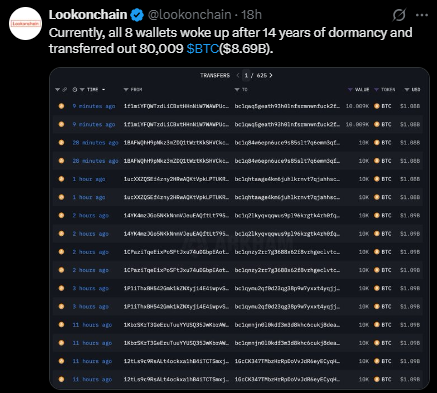Open the three-dot more options menu
The image size is (437, 393).
[x=422, y=15]
